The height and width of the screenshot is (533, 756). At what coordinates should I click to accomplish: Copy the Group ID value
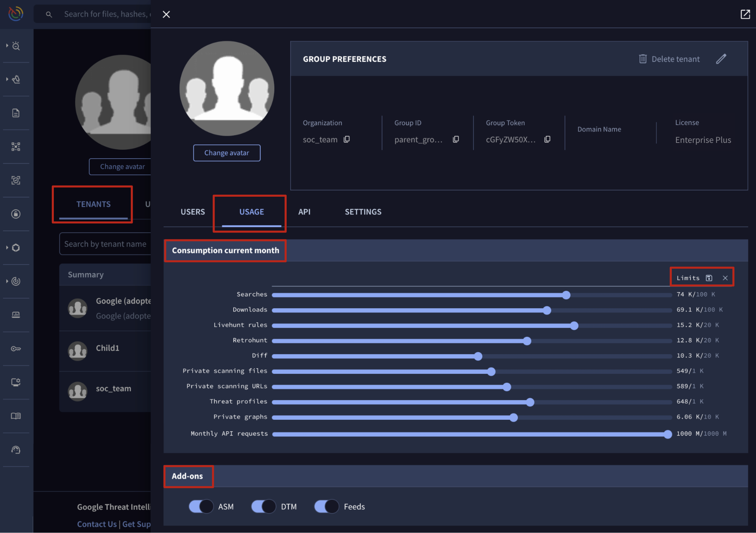tap(456, 139)
